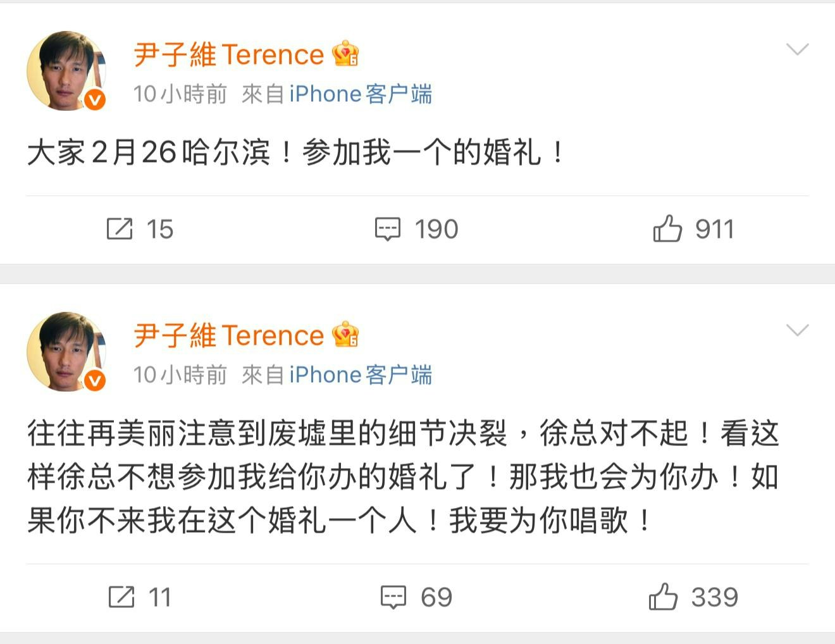View second post's profile avatar photo
The width and height of the screenshot is (835, 644).
pyautogui.click(x=66, y=352)
